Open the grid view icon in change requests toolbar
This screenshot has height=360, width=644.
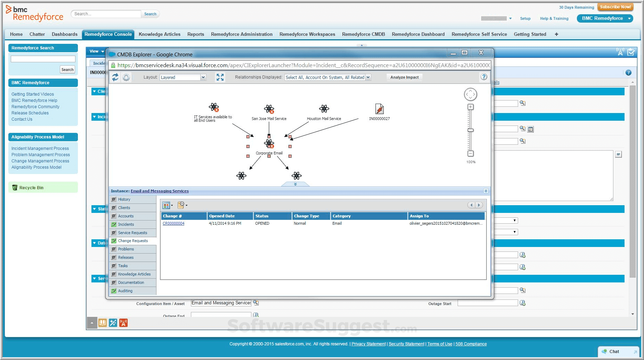point(167,205)
